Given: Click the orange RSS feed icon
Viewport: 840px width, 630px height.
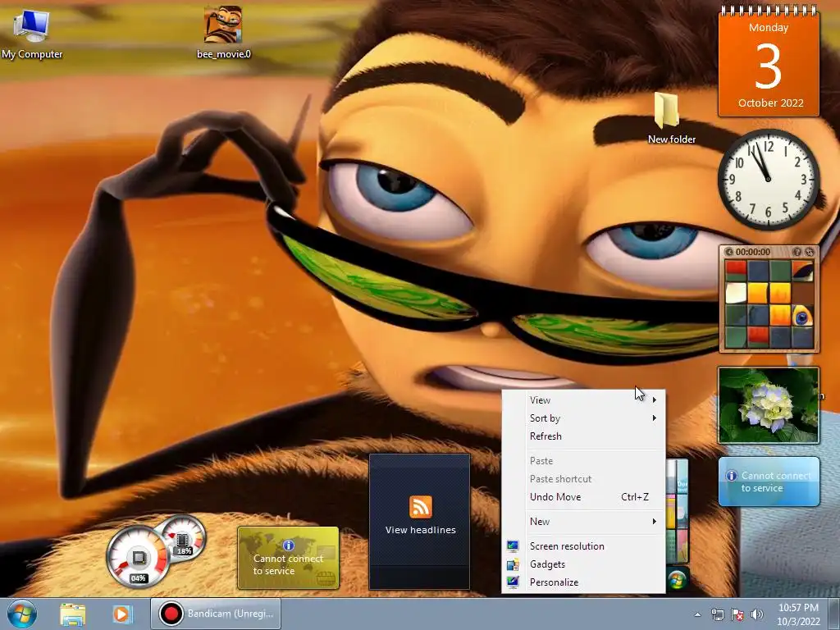Looking at the screenshot, I should (x=421, y=507).
